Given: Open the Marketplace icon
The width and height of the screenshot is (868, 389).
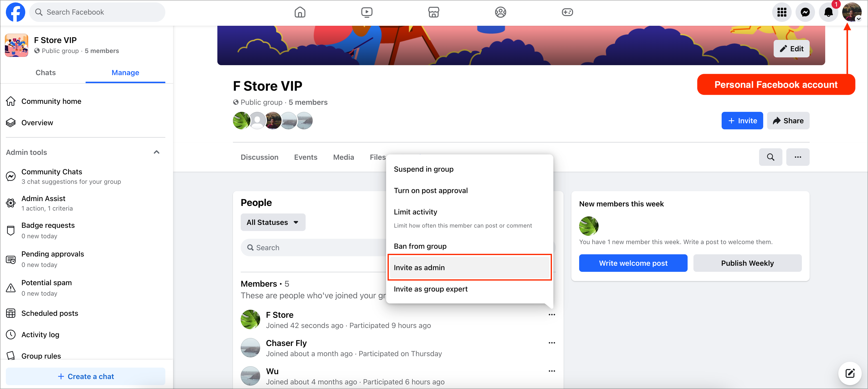Looking at the screenshot, I should (x=433, y=12).
